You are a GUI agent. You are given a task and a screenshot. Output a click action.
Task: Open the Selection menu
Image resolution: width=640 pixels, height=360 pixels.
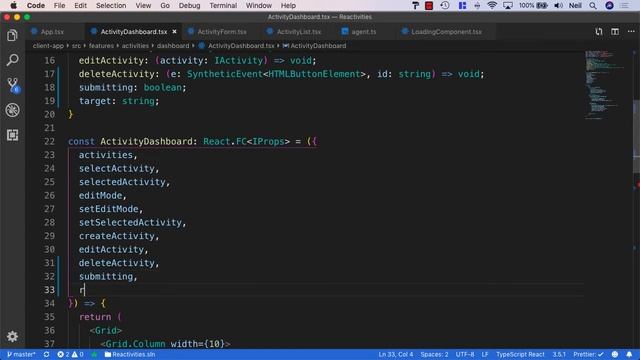click(111, 5)
